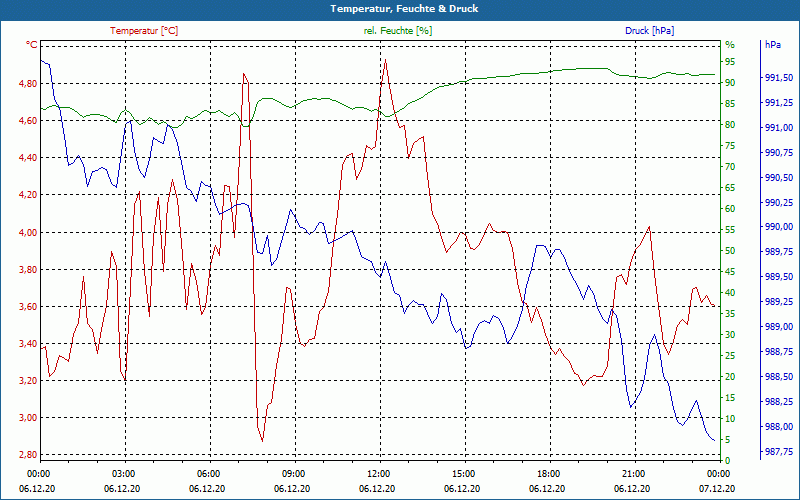The image size is (800, 500).
Task: Click temperature axis value '3,00'
Action: click(28, 418)
